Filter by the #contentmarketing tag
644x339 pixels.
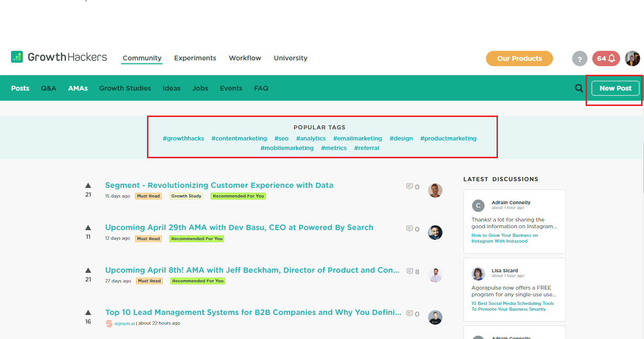(x=239, y=139)
